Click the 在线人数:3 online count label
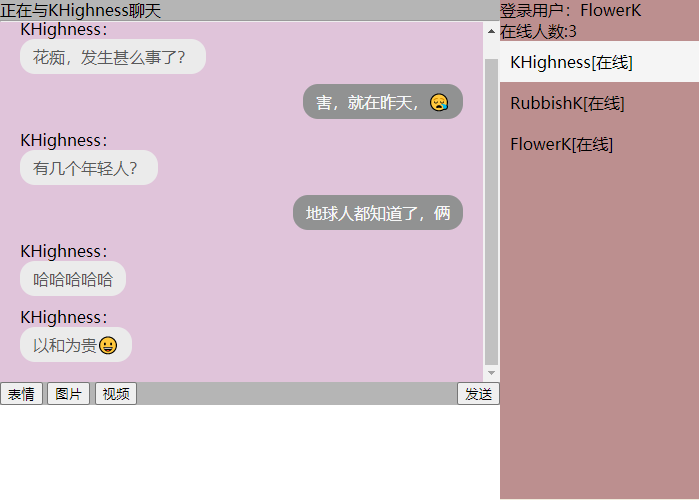Viewport: 699px width, 500px height. (x=538, y=31)
